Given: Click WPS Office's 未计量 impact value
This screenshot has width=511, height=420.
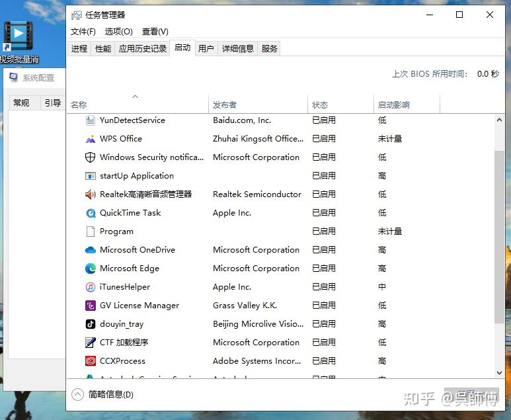Looking at the screenshot, I should (390, 139).
